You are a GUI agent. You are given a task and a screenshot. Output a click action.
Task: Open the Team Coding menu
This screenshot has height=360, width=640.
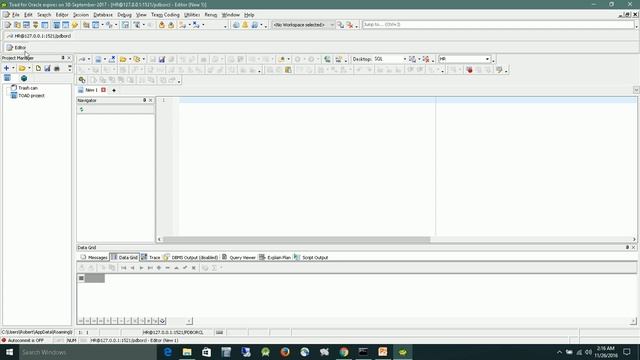[x=165, y=15]
